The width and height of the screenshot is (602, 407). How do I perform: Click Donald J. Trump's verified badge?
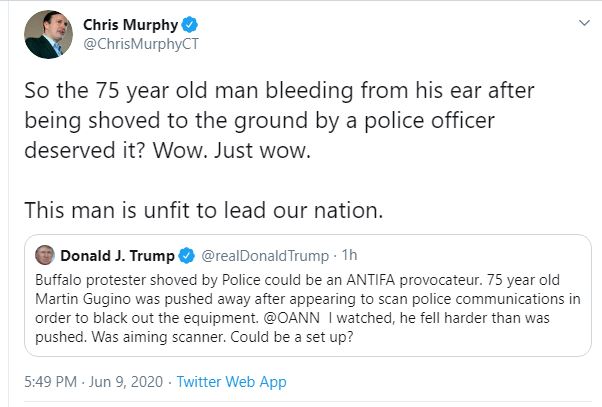[x=184, y=255]
